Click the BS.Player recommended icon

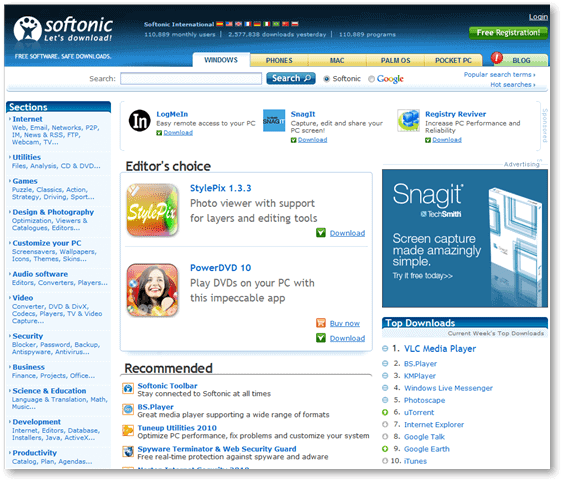tap(128, 409)
